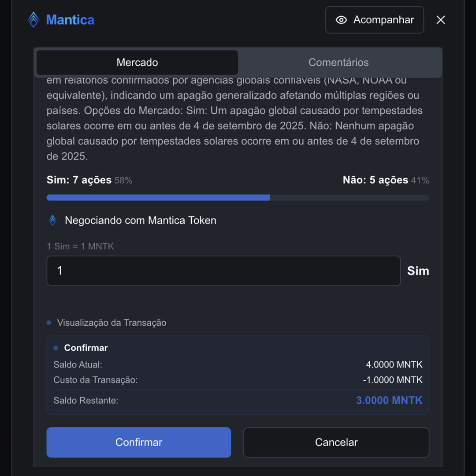Click the Mantica logo icon in header
Screen dimensions: 476x476
pos(33,20)
